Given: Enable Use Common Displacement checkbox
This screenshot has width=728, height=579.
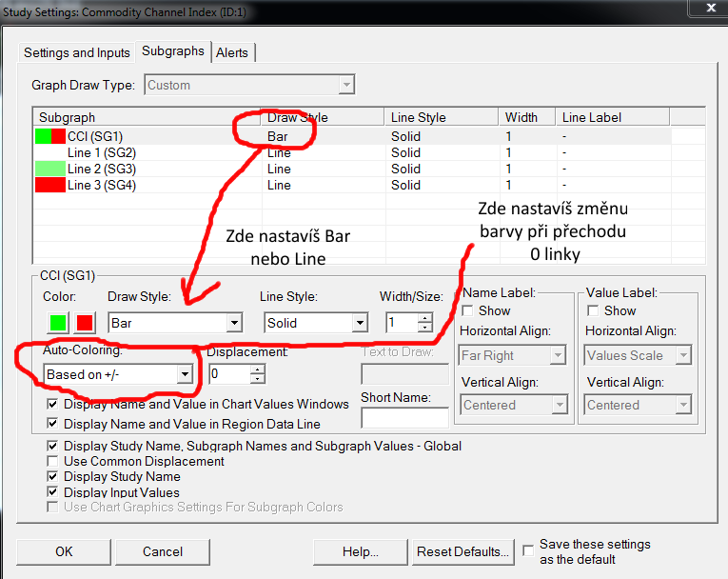Looking at the screenshot, I should 53,461.
